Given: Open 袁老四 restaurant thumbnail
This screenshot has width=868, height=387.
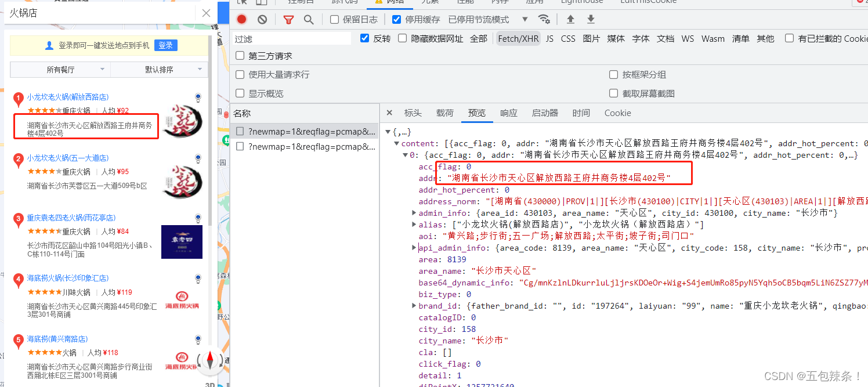Looking at the screenshot, I should 182,241.
